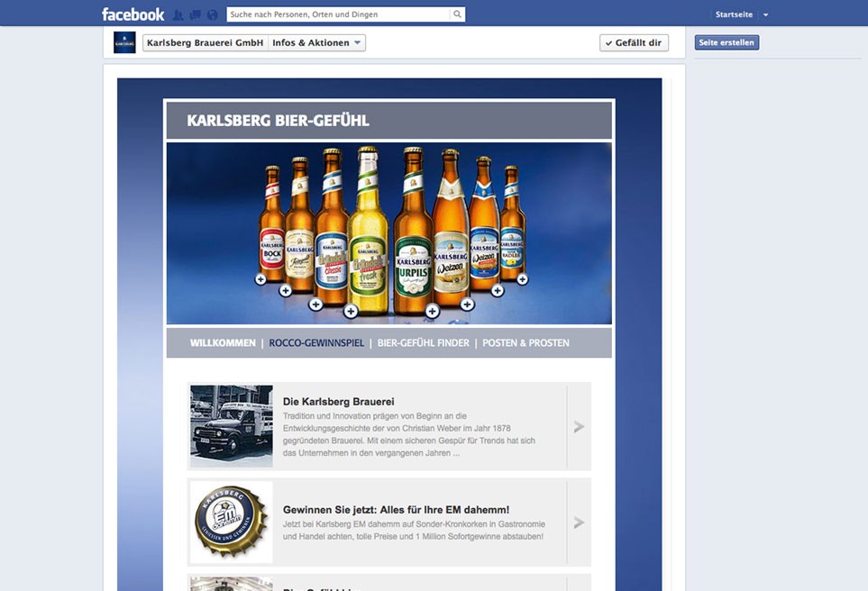This screenshot has width=868, height=591.
Task: Click the plus icon under the cream-label Weizen
Action: pyautogui.click(x=467, y=305)
